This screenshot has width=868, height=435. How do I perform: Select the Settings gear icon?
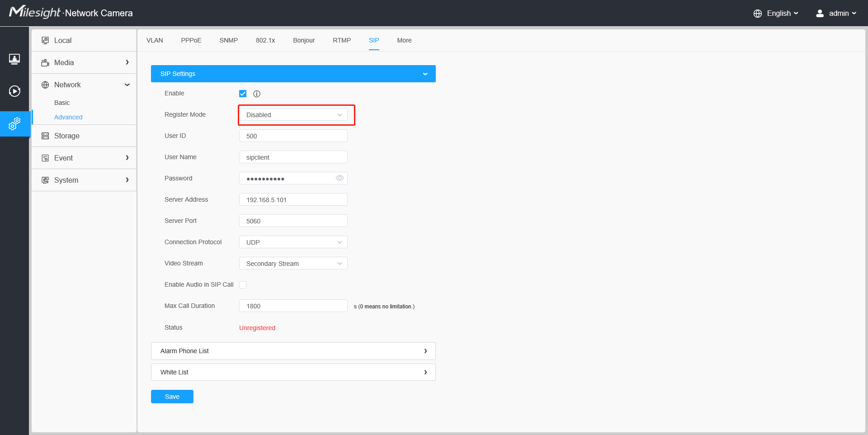coord(14,123)
